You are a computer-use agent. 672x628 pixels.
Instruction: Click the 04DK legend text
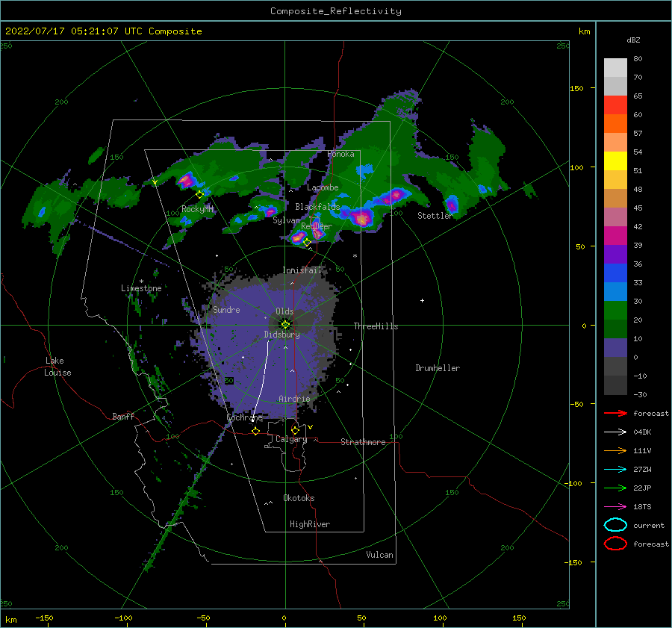[642, 432]
